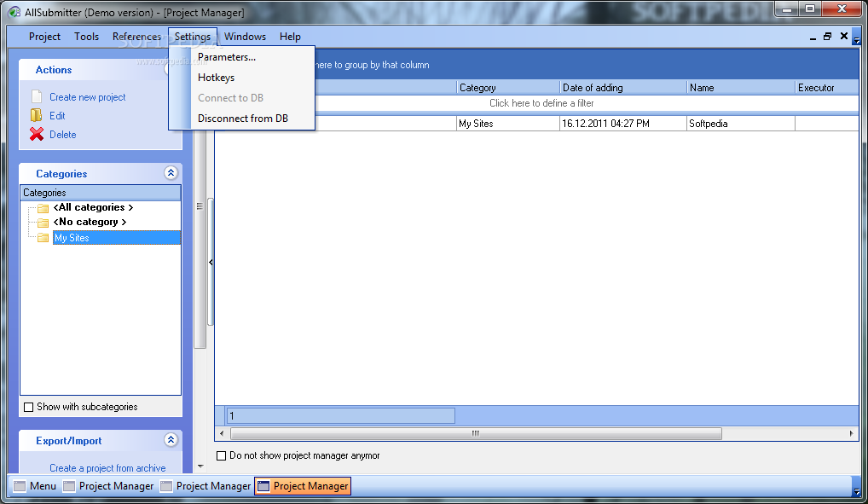Click the record count footer showing 1
Image resolution: width=868 pixels, height=504 pixels.
tap(340, 415)
